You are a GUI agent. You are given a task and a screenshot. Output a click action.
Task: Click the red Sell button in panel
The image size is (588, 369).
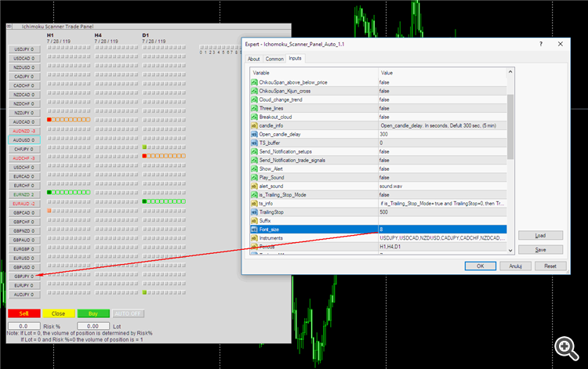(x=24, y=313)
